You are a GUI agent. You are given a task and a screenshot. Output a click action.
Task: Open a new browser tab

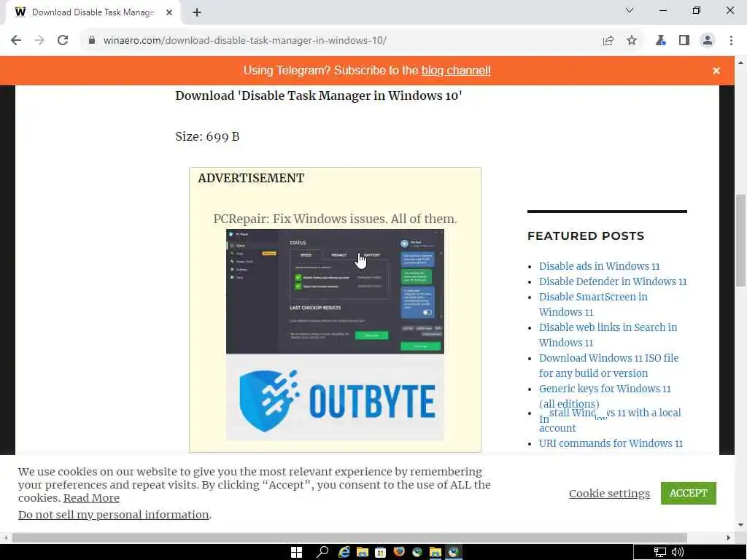(x=197, y=12)
